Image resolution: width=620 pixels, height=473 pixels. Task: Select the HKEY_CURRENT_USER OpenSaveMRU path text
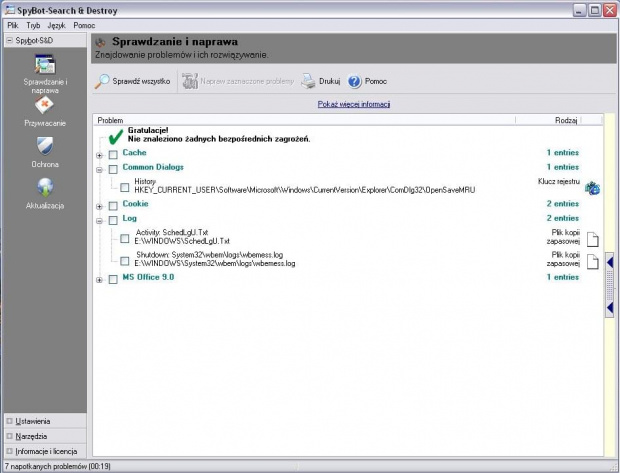tap(305, 190)
